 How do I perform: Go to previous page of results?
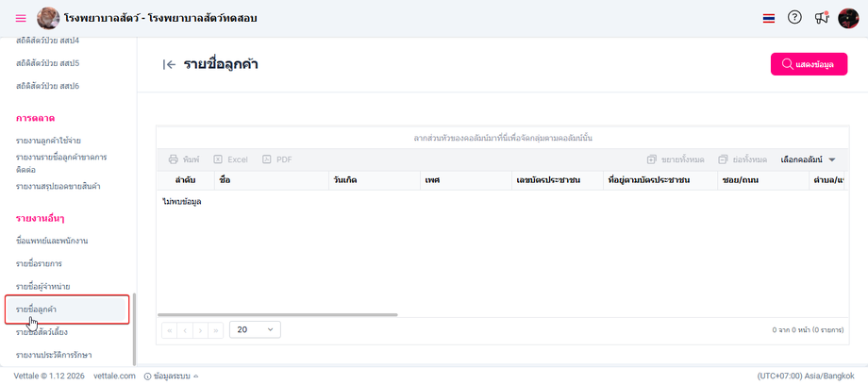coord(185,329)
